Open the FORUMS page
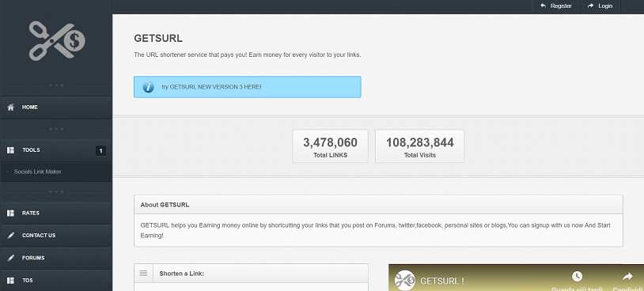 click(x=56, y=258)
